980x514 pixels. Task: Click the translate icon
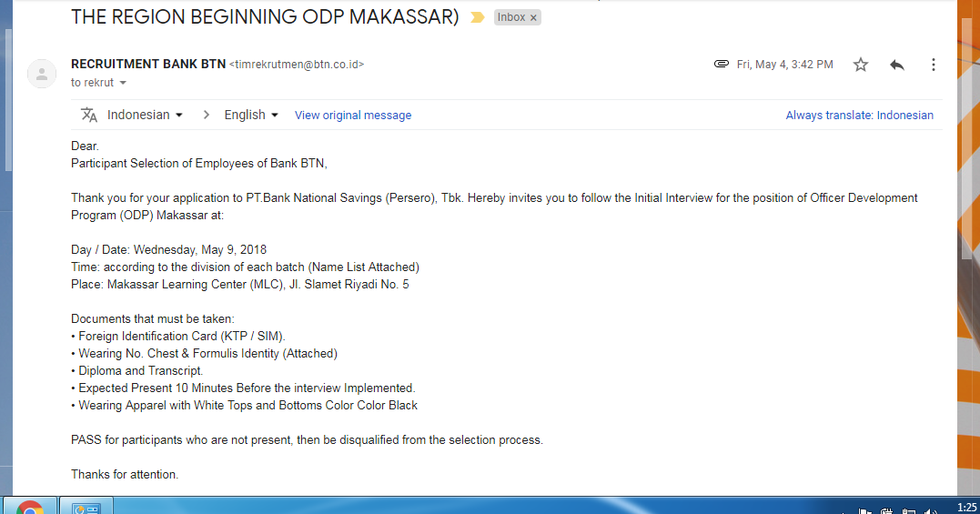[89, 115]
